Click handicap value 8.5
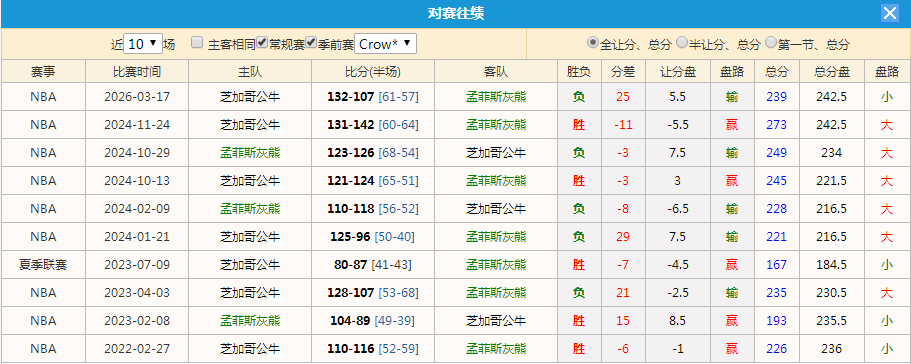Viewport: 911px width, 364px height. tap(677, 320)
